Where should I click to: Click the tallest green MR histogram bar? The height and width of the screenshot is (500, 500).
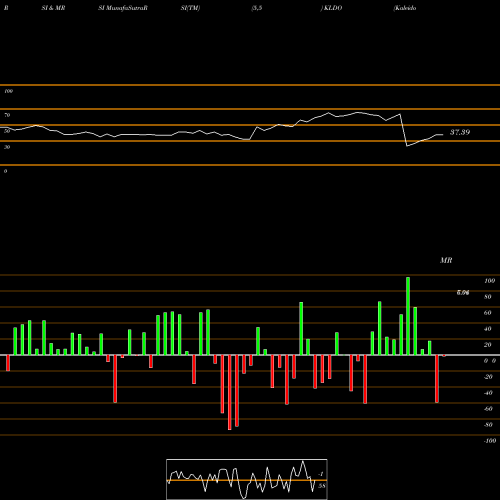pos(408,316)
